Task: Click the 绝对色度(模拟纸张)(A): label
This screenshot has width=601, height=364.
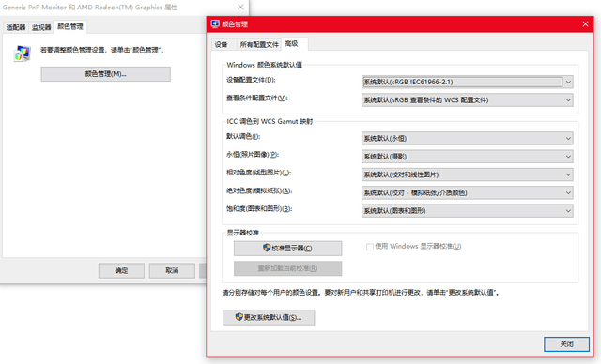Action: [259, 190]
